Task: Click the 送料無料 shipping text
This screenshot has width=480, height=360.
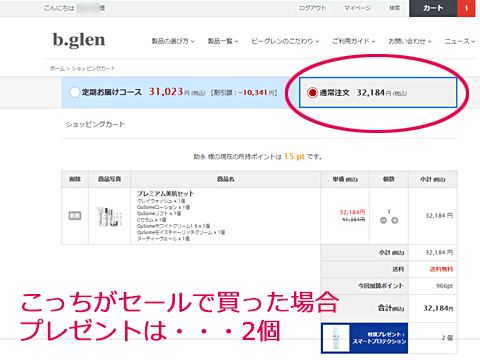Action: 441,269
